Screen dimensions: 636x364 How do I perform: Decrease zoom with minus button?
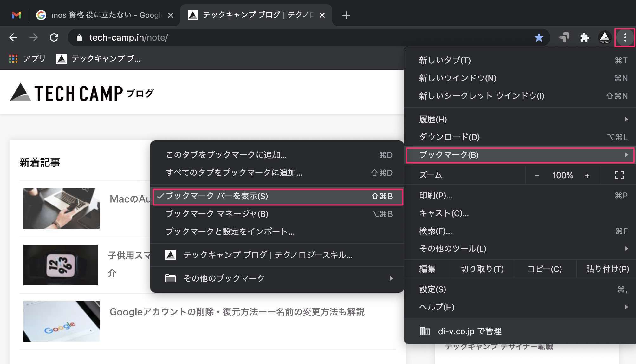(537, 175)
